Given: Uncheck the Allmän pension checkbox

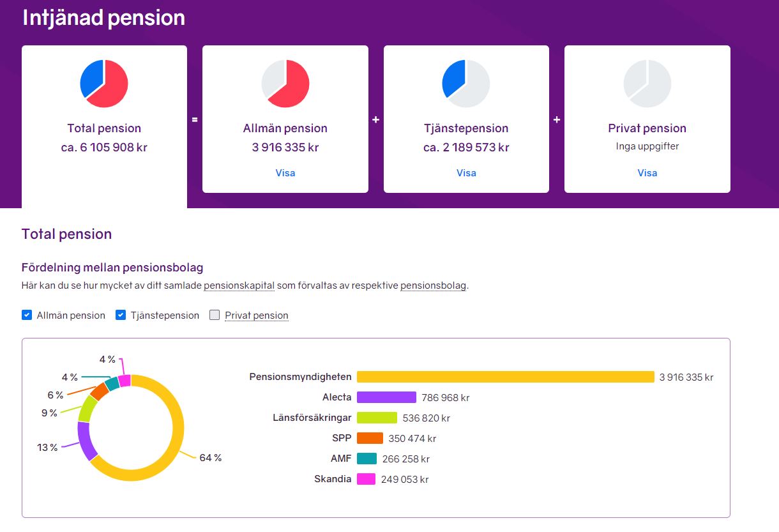Looking at the screenshot, I should (27, 315).
